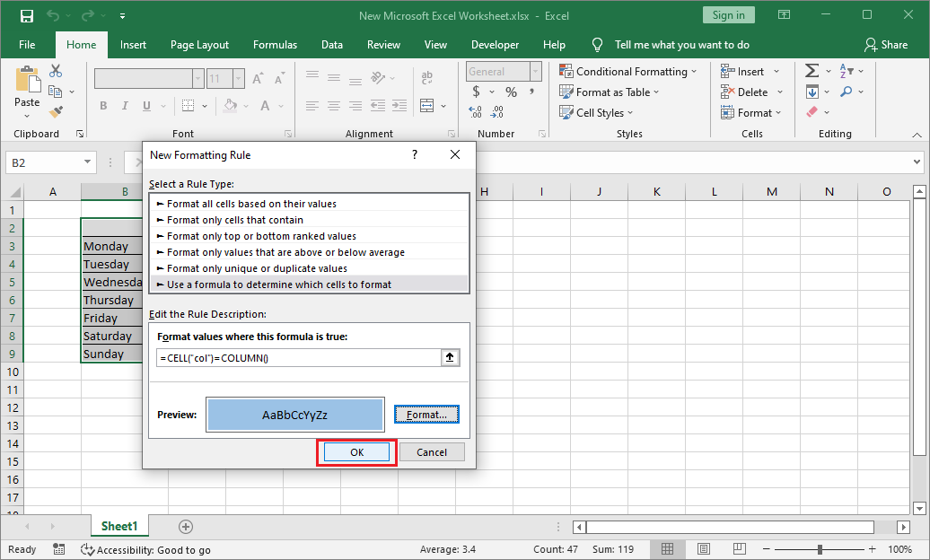930x560 pixels.
Task: Open the Delete cells dropdown arrow
Action: 780,92
